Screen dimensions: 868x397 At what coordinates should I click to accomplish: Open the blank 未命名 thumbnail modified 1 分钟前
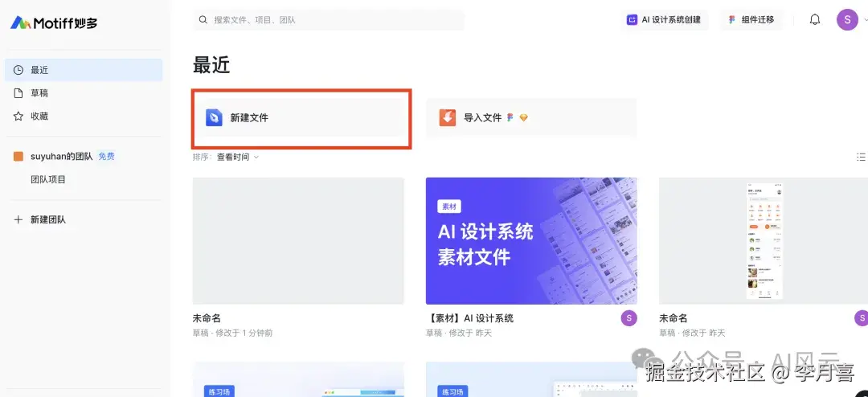pyautogui.click(x=298, y=241)
